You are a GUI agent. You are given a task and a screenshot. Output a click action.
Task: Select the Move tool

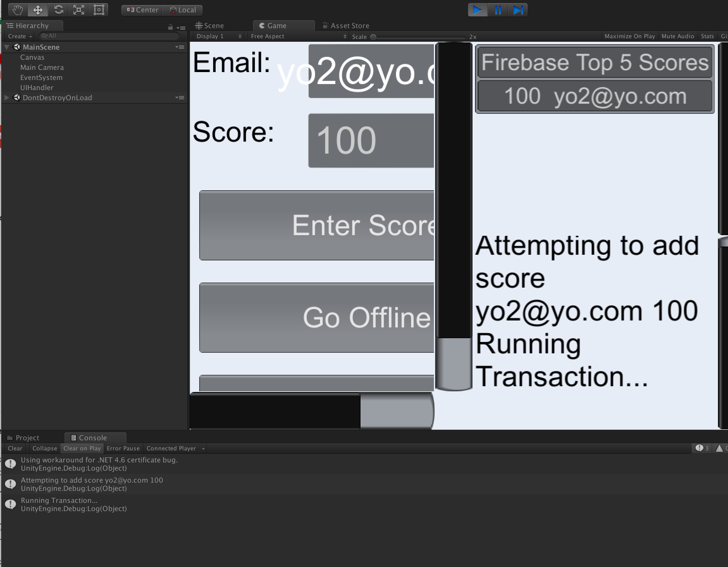coord(38,10)
